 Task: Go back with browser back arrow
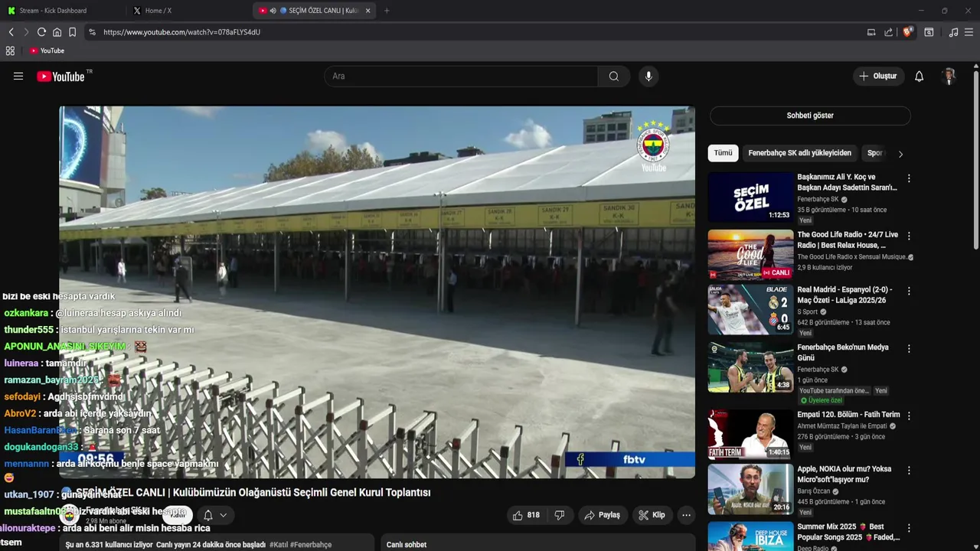coord(11,32)
